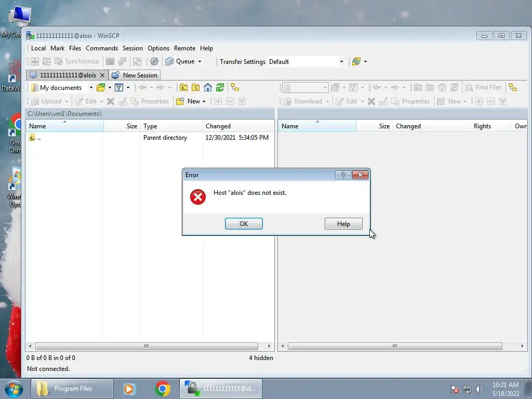
Task: Click the local Edit button
Action: (x=86, y=101)
